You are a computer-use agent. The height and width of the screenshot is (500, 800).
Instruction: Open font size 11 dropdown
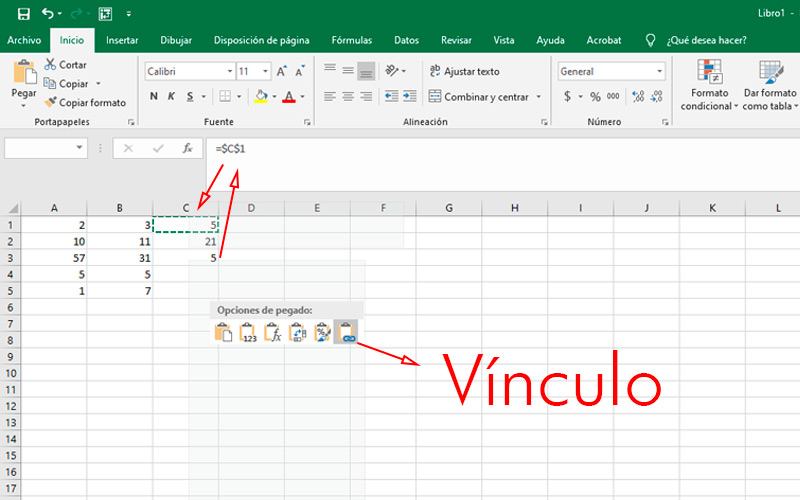[x=265, y=71]
